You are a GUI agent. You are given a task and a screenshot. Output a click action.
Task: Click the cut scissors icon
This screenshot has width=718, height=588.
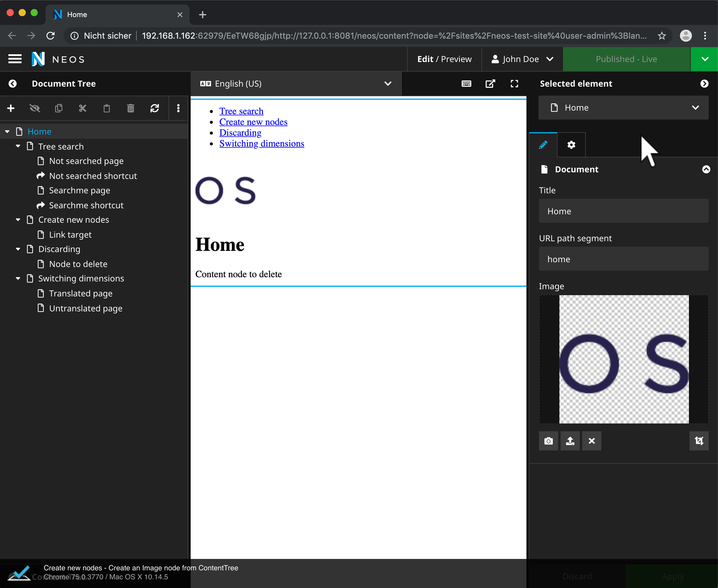(83, 108)
